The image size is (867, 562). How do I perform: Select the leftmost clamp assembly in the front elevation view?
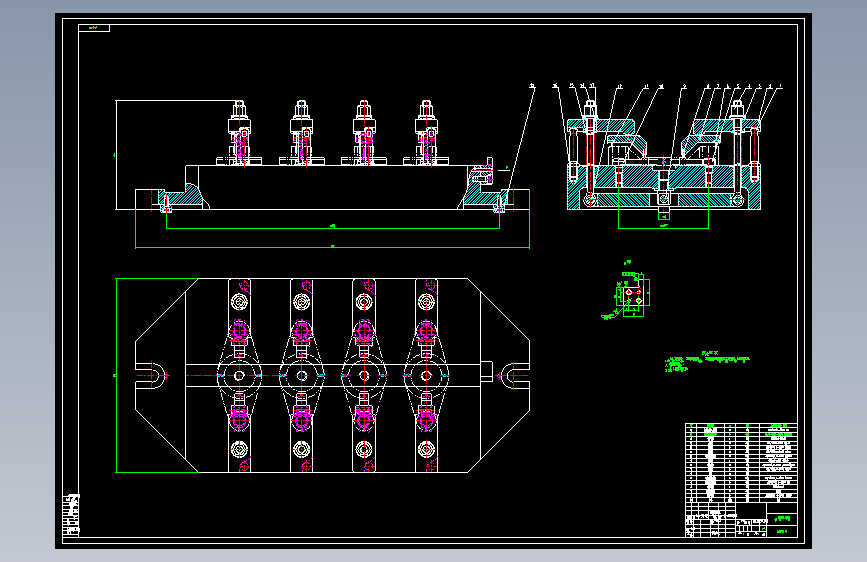pos(239,133)
